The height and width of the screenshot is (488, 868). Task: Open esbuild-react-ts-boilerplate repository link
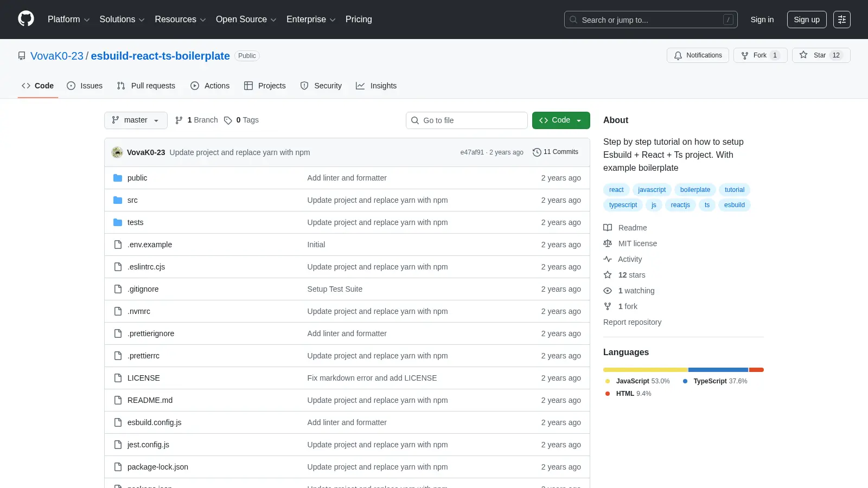[x=161, y=56]
